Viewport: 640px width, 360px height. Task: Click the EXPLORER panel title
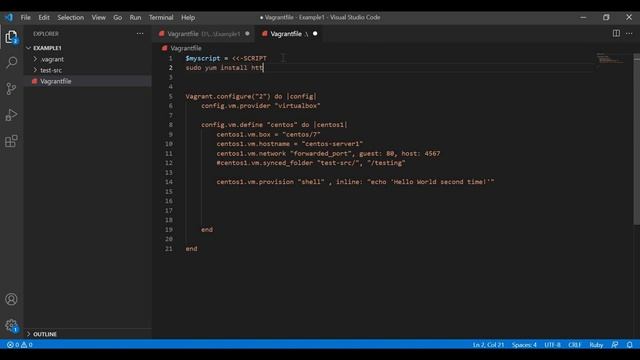click(x=46, y=34)
